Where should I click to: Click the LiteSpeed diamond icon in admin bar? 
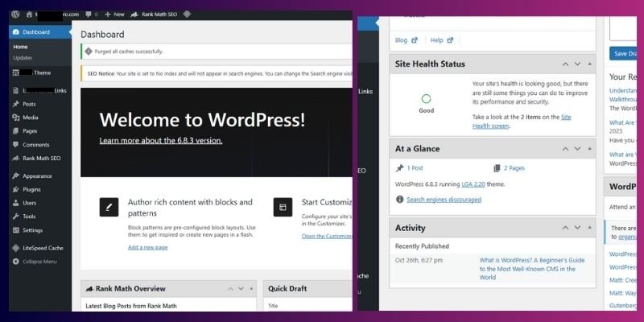[187, 14]
